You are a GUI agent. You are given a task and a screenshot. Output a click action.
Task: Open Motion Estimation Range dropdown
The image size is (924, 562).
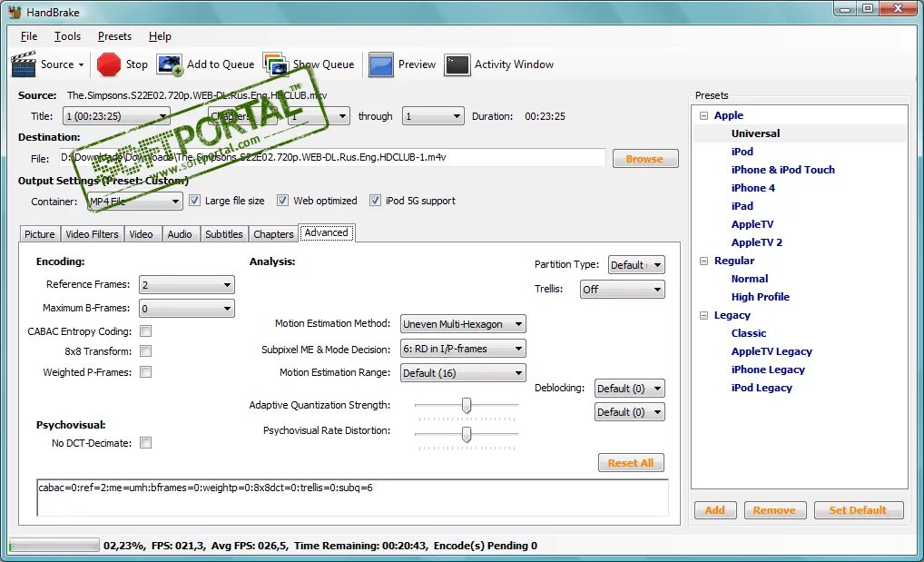click(x=463, y=373)
